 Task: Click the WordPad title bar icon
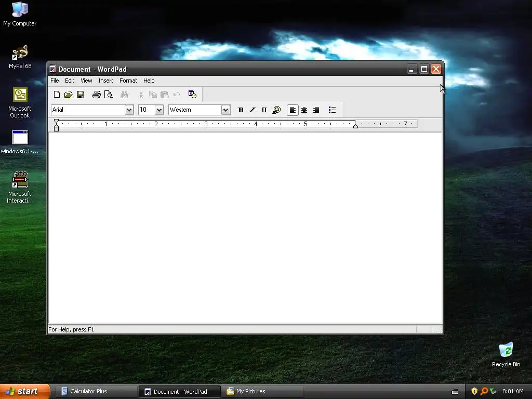tap(52, 69)
